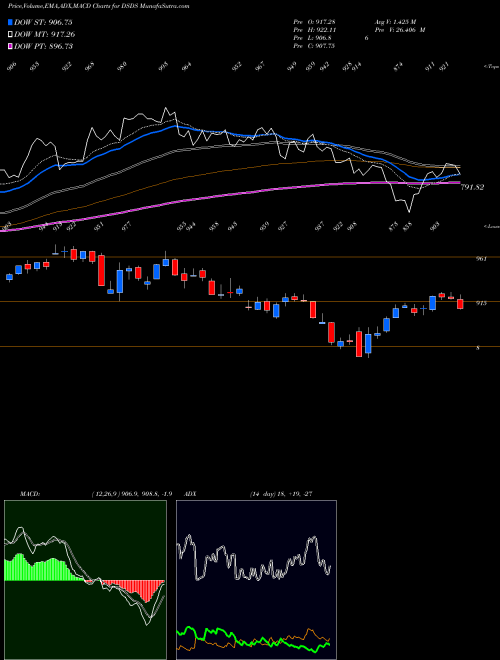
Task: Click the 791.52 price label beside EMA lines
Action: 472,187
